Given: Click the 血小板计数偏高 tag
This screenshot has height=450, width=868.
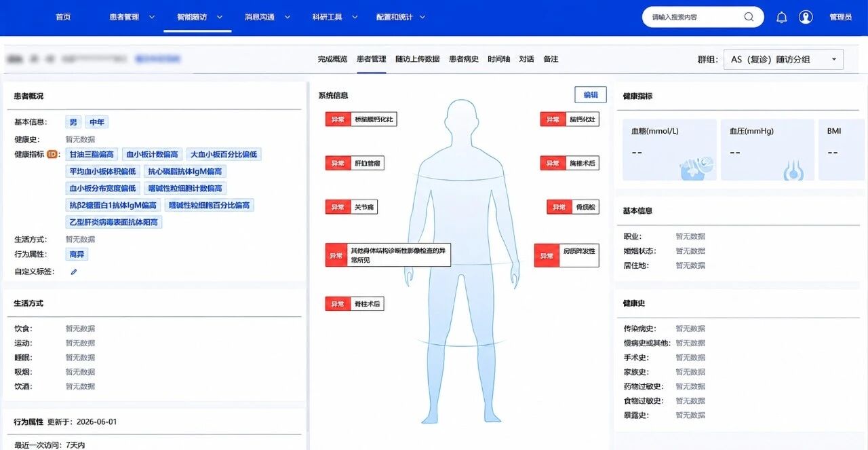Looking at the screenshot, I should 153,155.
